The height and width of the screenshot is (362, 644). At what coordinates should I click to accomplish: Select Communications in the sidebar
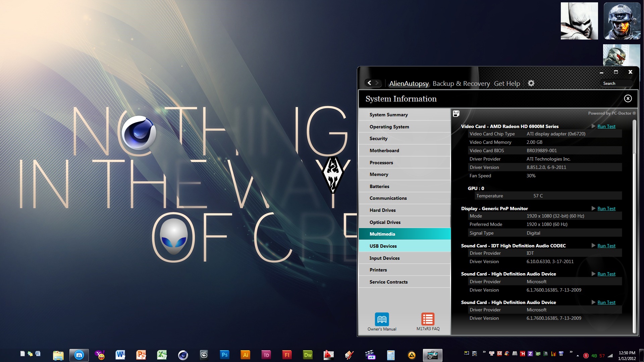pos(405,198)
